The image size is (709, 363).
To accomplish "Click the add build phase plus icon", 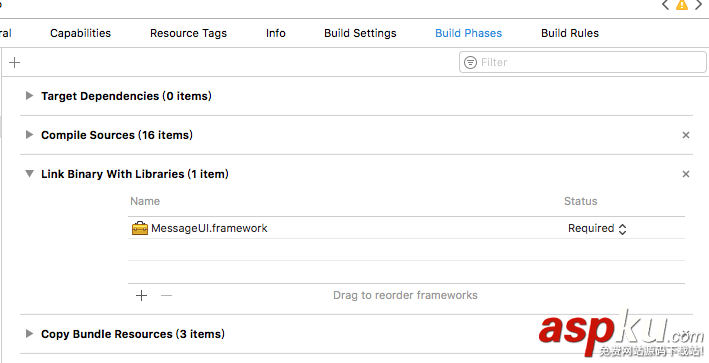I will [14, 62].
